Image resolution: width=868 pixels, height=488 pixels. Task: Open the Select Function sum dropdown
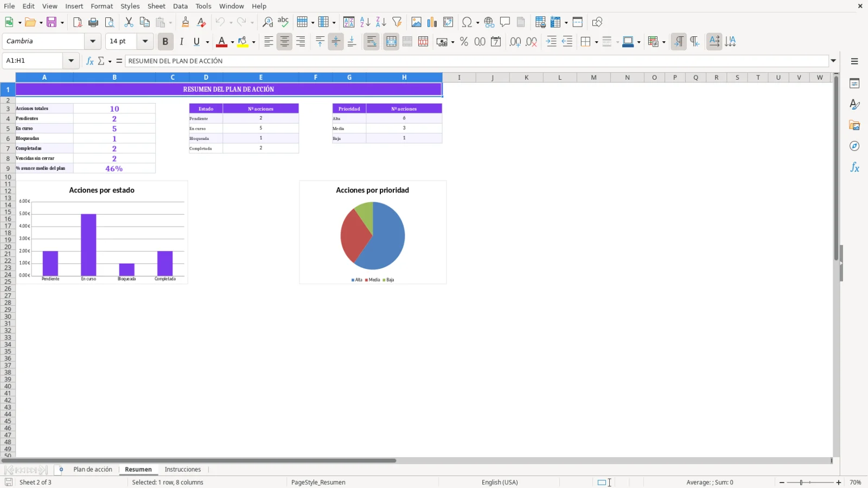pos(110,61)
